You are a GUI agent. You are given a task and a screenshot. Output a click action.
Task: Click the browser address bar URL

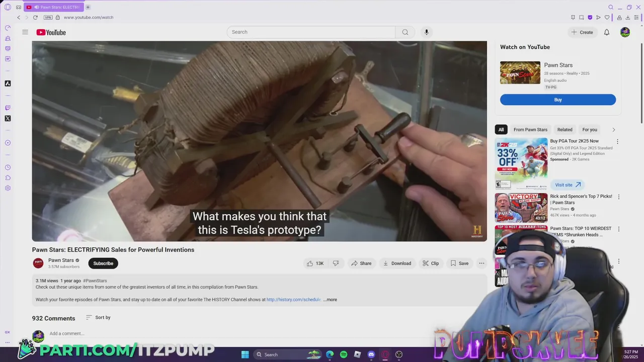[89, 17]
